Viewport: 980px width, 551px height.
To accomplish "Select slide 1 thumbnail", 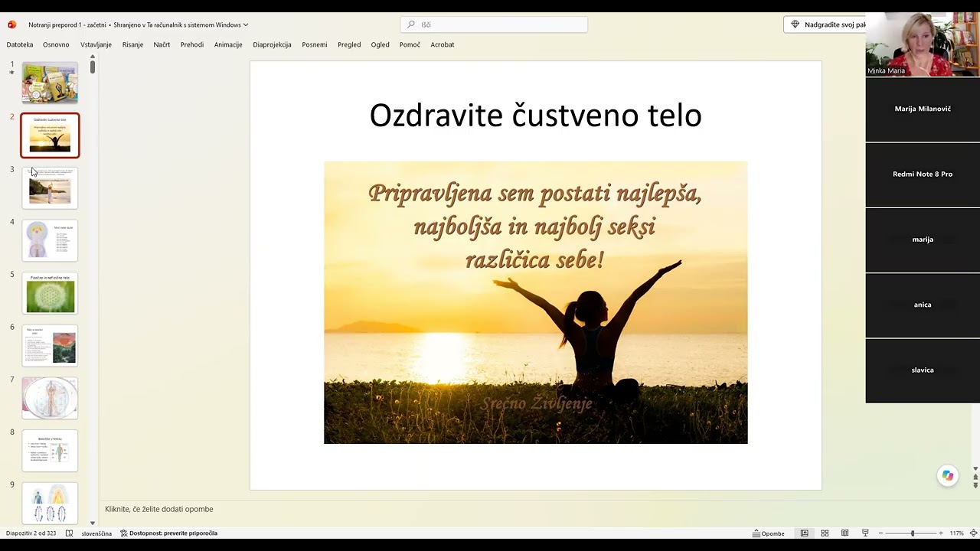I will pos(50,83).
